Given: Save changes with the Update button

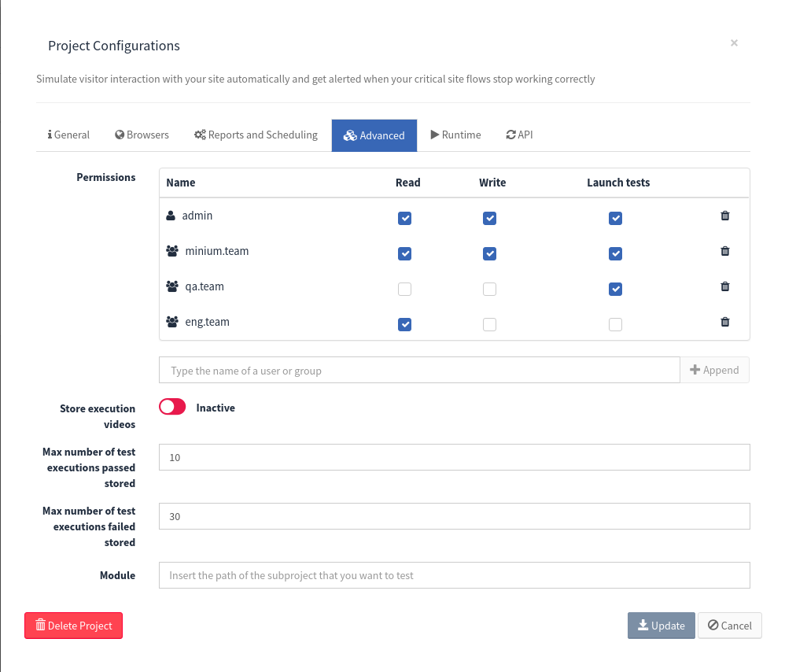Looking at the screenshot, I should pyautogui.click(x=662, y=626).
